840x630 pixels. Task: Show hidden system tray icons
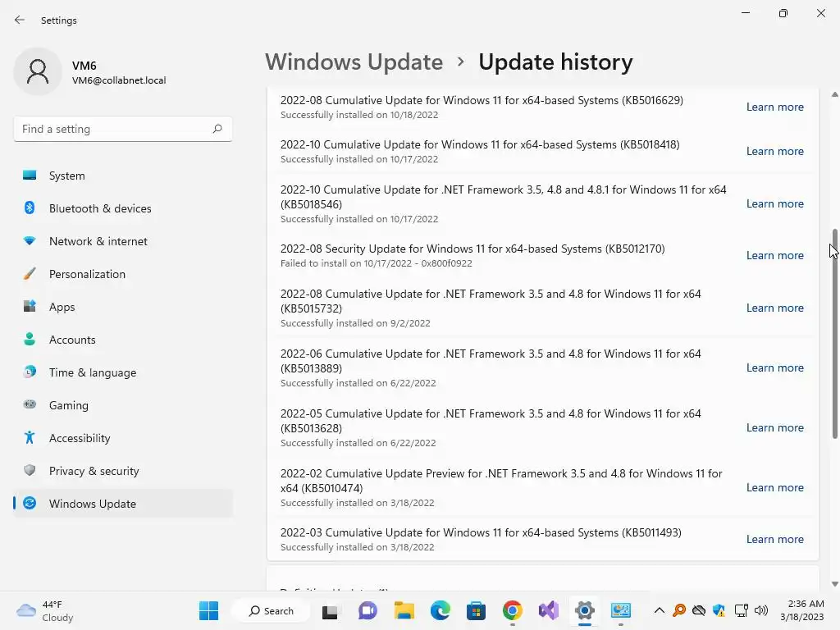[659, 610]
